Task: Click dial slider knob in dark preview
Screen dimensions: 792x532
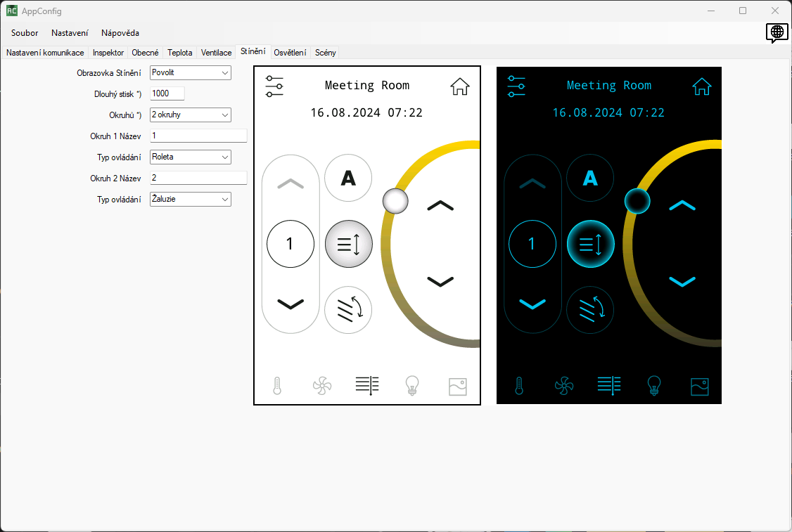Action: pyautogui.click(x=637, y=201)
